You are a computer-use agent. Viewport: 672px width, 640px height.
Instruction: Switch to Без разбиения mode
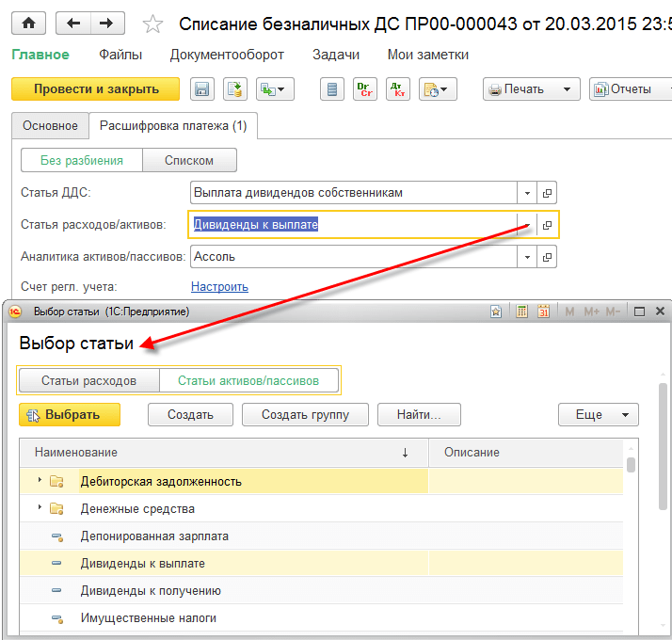(82, 160)
